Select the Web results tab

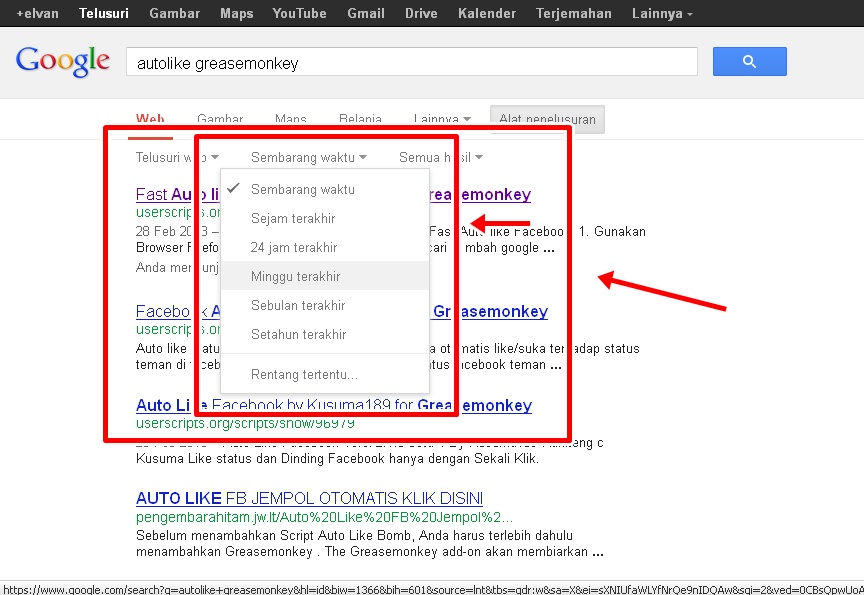coord(150,119)
